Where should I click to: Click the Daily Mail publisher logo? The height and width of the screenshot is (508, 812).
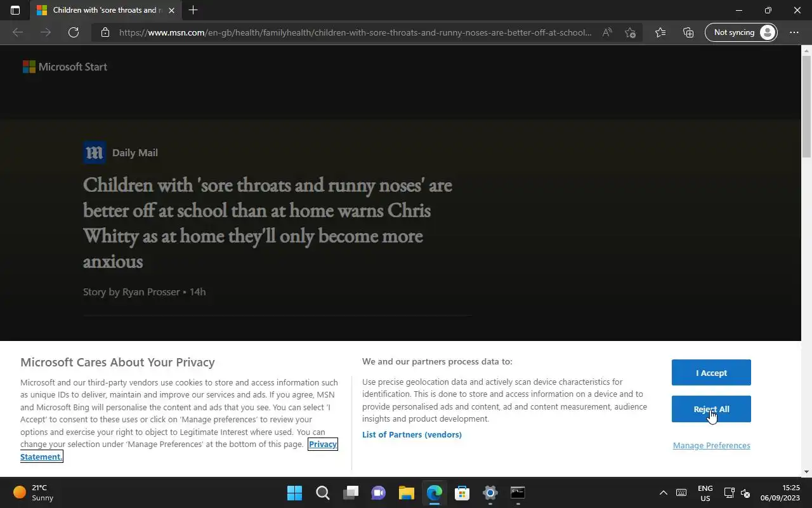(x=95, y=152)
